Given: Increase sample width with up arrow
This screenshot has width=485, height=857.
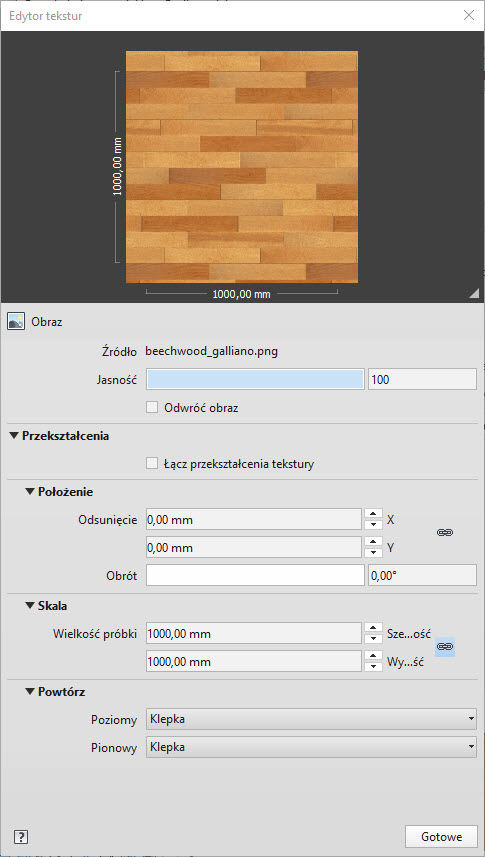Looking at the screenshot, I should click(x=372, y=628).
